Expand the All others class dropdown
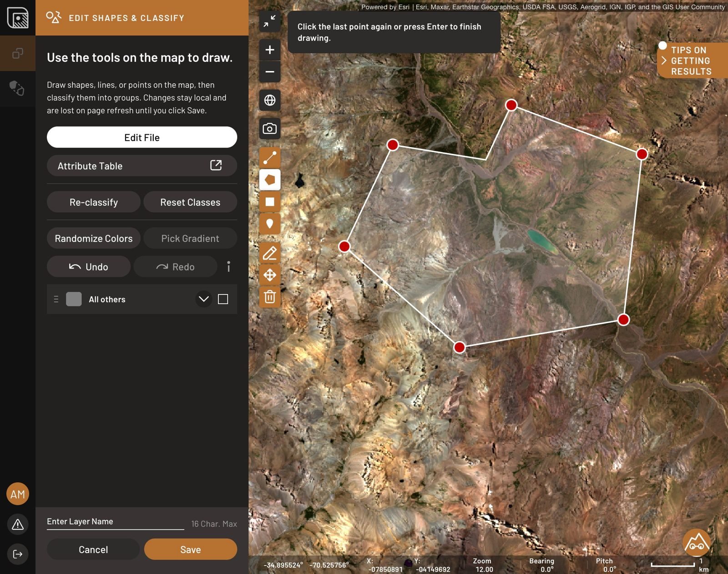This screenshot has height=574, width=728. 204,299
